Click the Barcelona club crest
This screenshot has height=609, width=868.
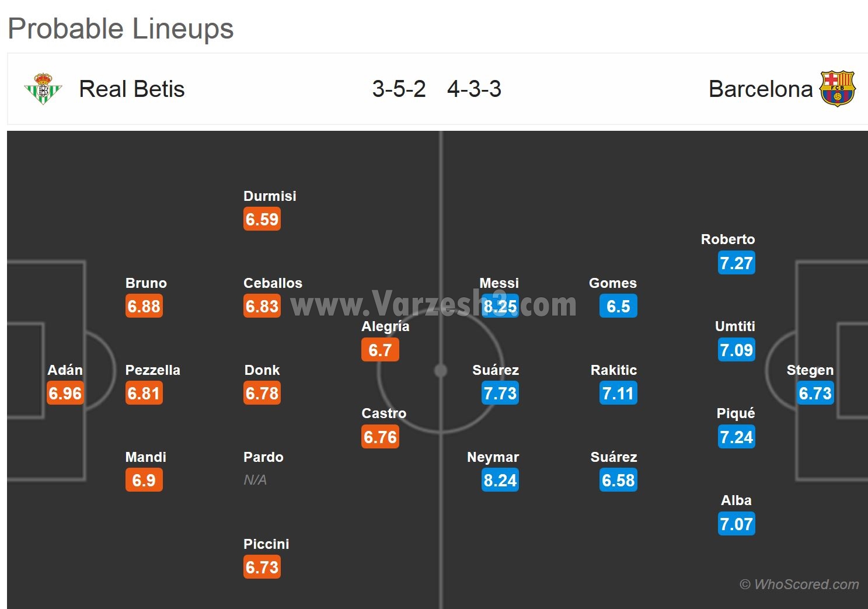click(x=837, y=89)
